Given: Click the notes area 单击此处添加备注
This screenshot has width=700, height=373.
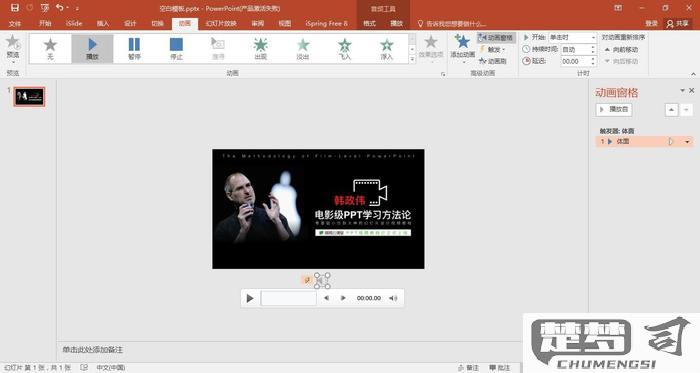Looking at the screenshot, I should point(92,350).
